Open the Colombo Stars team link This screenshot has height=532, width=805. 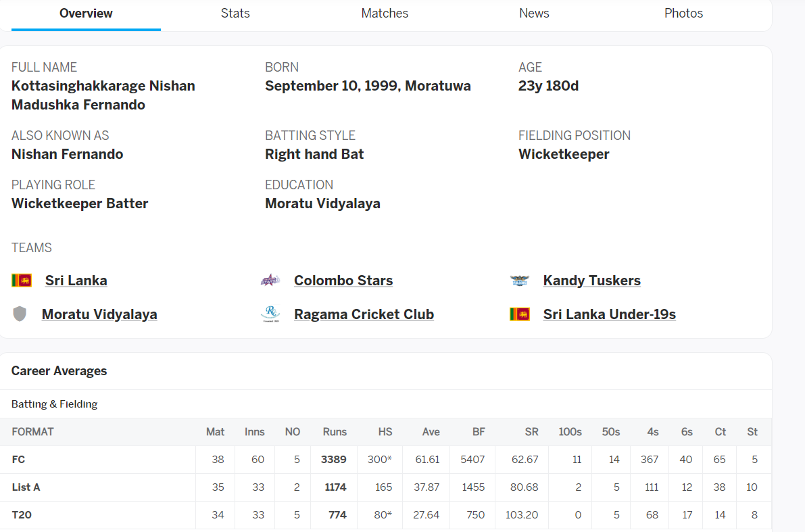coord(343,281)
